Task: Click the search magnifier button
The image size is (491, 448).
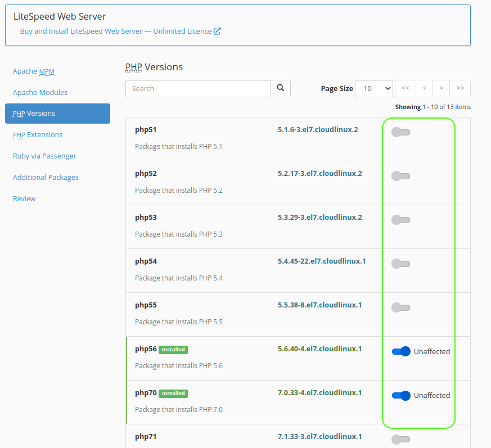Action: pyautogui.click(x=280, y=88)
